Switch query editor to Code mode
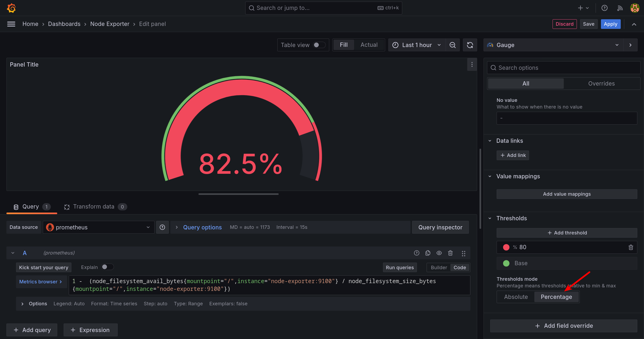 pyautogui.click(x=459, y=268)
